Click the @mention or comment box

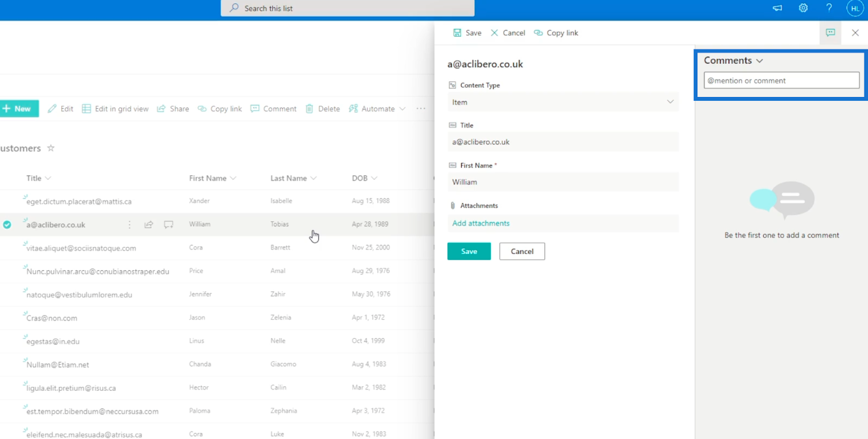tap(781, 80)
